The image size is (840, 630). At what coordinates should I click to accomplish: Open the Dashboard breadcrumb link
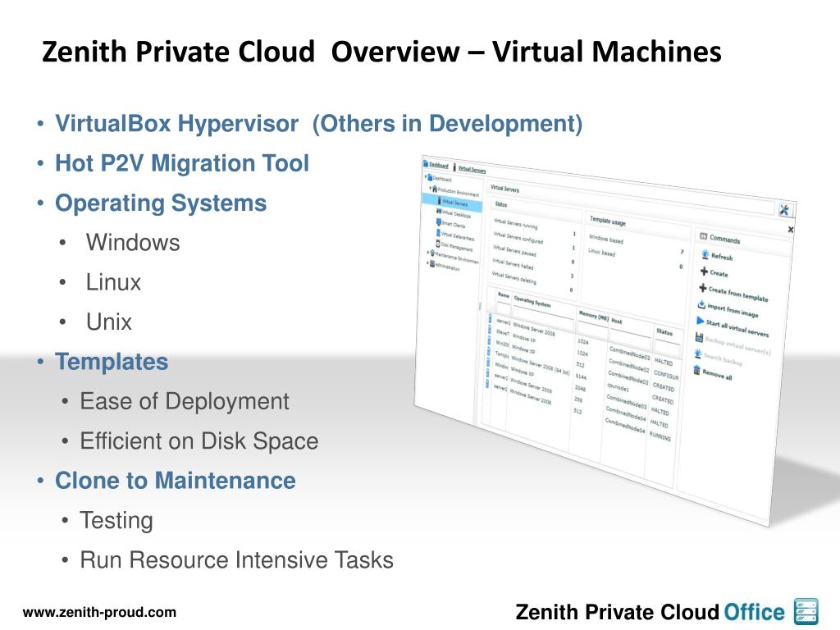pos(439,165)
